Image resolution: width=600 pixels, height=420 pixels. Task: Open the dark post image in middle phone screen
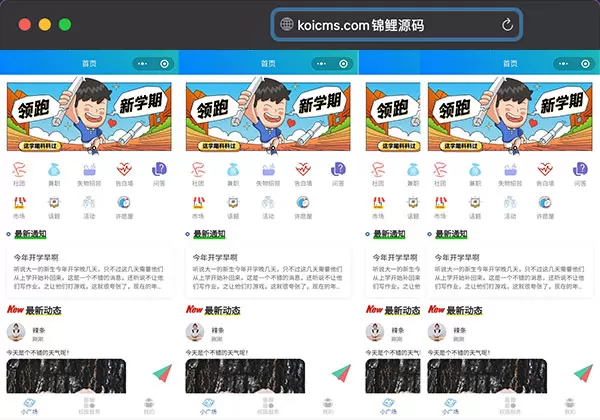[x=245, y=376]
